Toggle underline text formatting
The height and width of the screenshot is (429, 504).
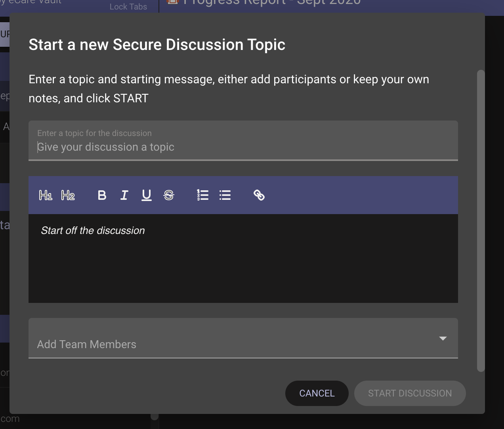147,195
